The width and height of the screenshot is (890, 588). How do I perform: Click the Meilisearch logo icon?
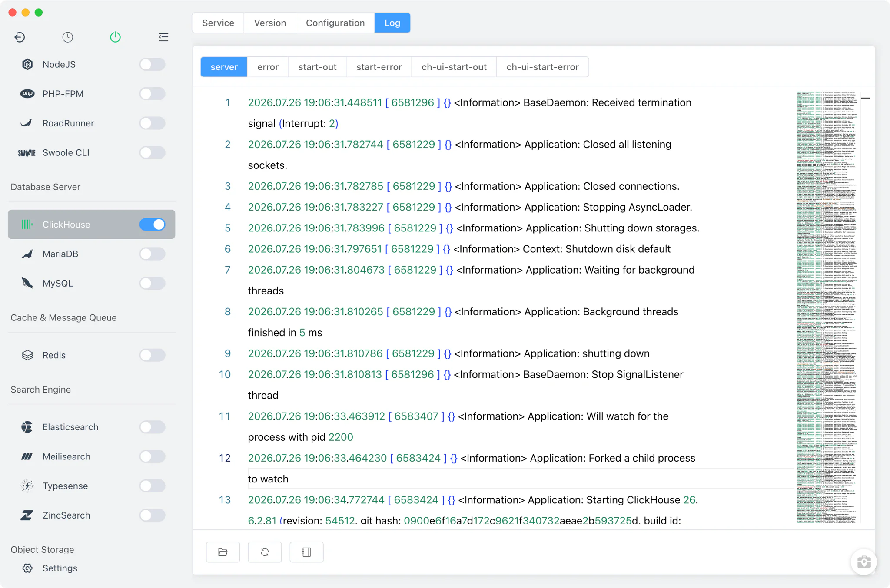pos(27,456)
